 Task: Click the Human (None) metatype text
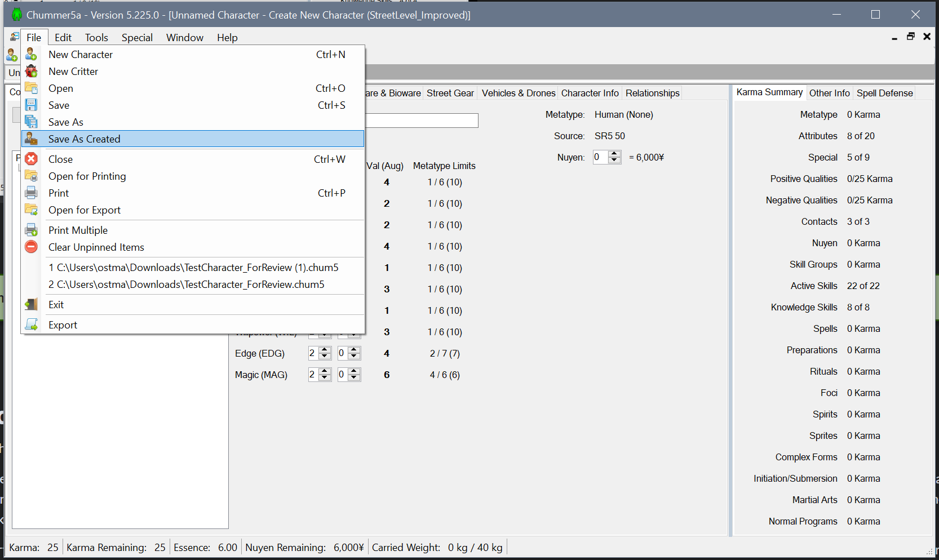point(624,114)
